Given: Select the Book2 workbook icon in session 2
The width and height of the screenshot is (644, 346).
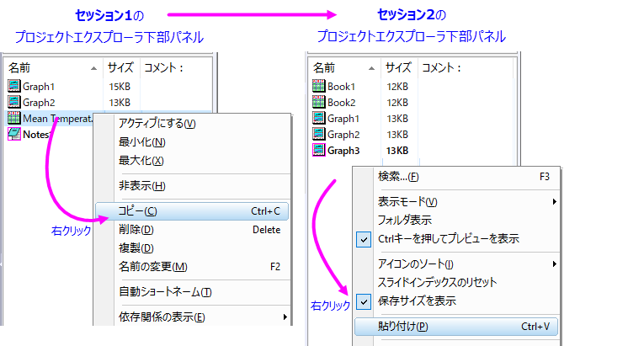Looking at the screenshot, I should coord(319,103).
